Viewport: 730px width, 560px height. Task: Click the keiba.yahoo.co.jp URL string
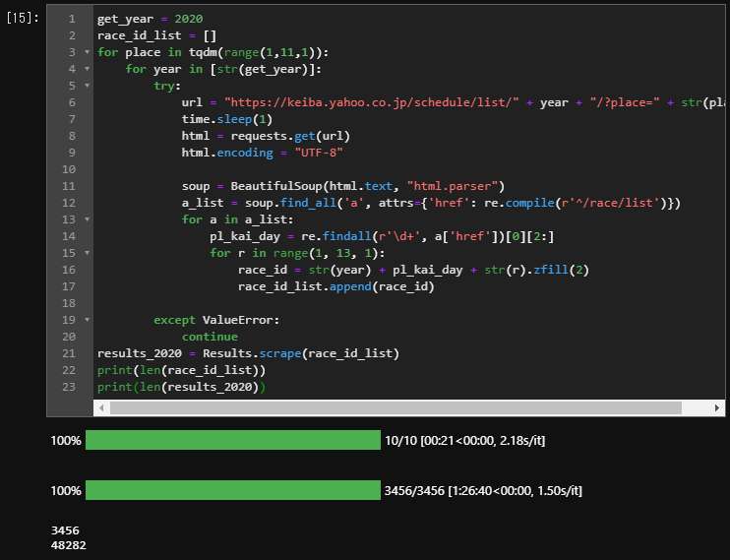(x=372, y=102)
